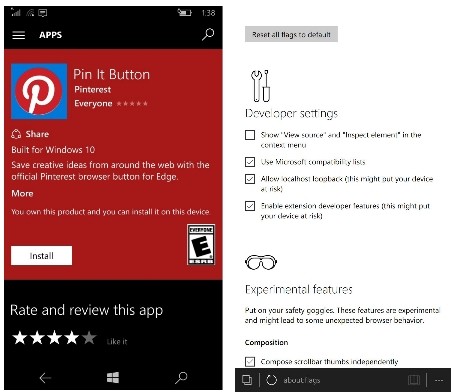Click the Share label
Image resolution: width=455 pixels, height=392 pixels.
coord(37,134)
